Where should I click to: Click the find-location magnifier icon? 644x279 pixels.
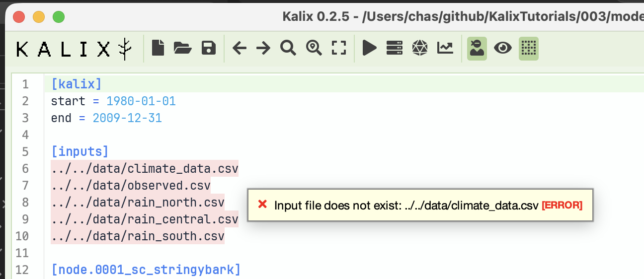click(x=314, y=48)
